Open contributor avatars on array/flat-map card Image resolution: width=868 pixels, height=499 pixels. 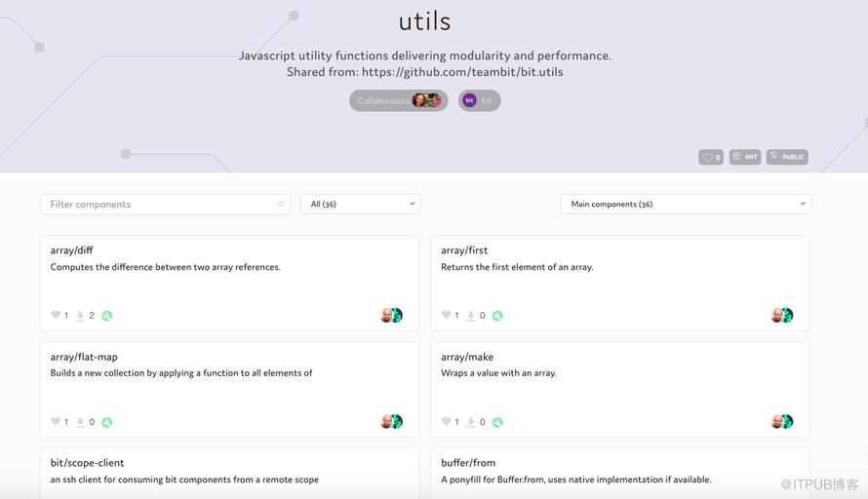tap(391, 422)
